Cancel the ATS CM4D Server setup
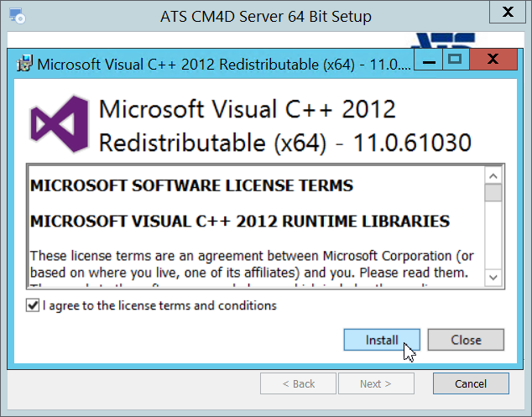This screenshot has height=417, width=532. coord(471,383)
